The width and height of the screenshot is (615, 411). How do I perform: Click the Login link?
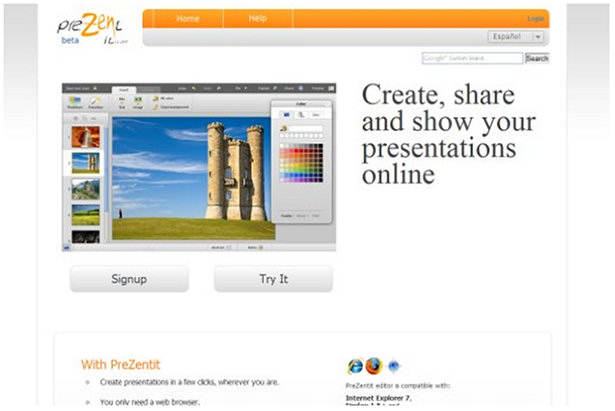tap(535, 19)
